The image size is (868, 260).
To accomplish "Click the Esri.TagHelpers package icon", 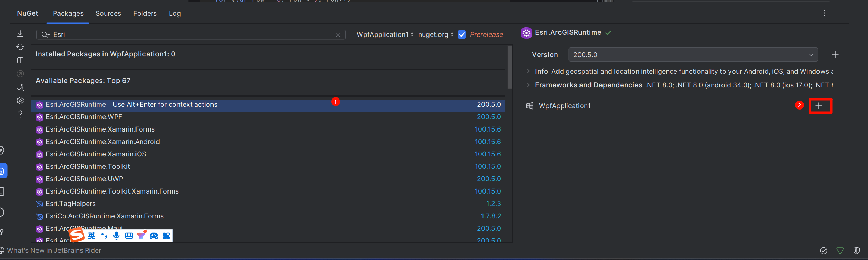I will coord(40,204).
